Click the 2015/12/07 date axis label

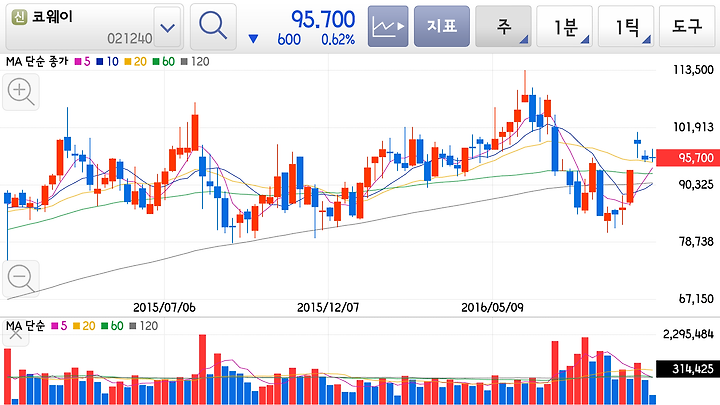pyautogui.click(x=328, y=308)
